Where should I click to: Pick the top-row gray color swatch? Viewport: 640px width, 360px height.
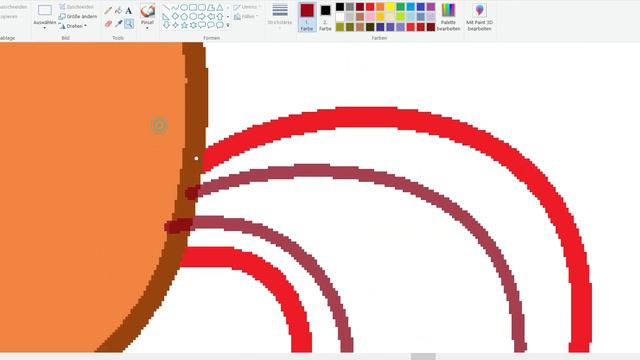click(350, 7)
